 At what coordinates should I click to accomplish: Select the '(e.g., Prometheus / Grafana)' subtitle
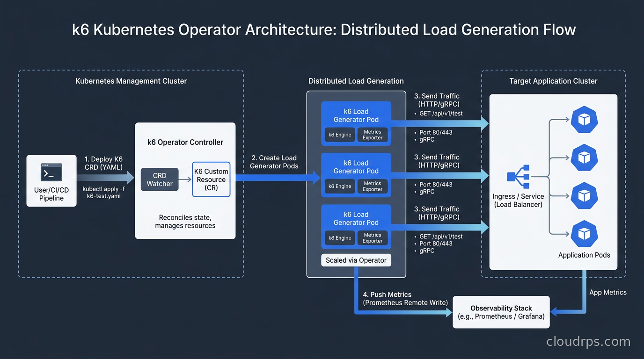(501, 316)
